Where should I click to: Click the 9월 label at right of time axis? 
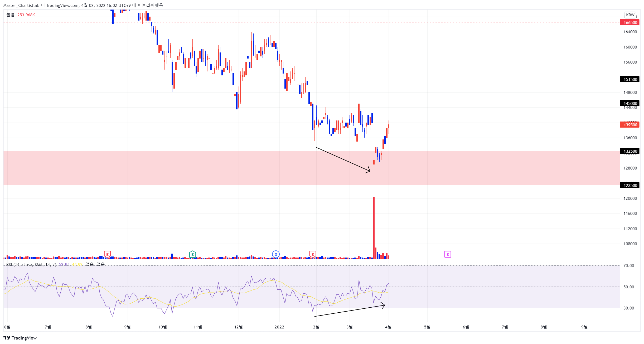pos(584,327)
